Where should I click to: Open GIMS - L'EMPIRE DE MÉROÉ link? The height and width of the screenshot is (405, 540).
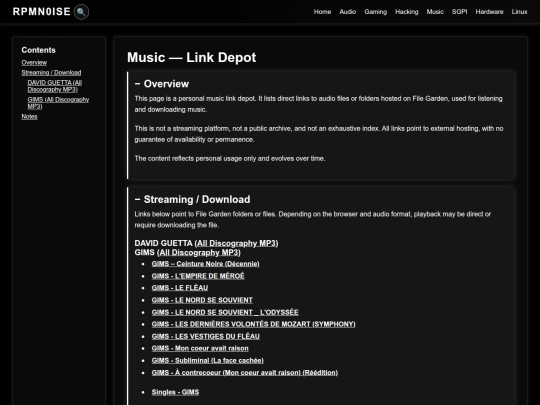coord(198,276)
